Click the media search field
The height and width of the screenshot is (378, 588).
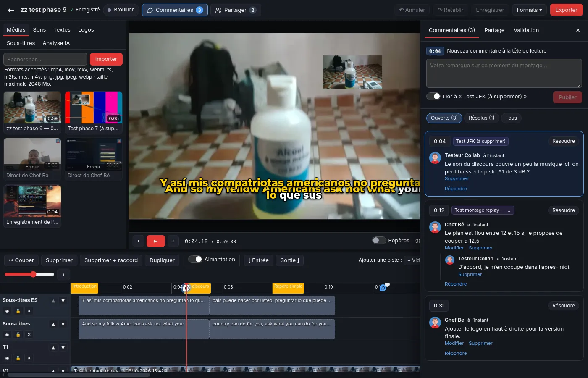(x=45, y=59)
